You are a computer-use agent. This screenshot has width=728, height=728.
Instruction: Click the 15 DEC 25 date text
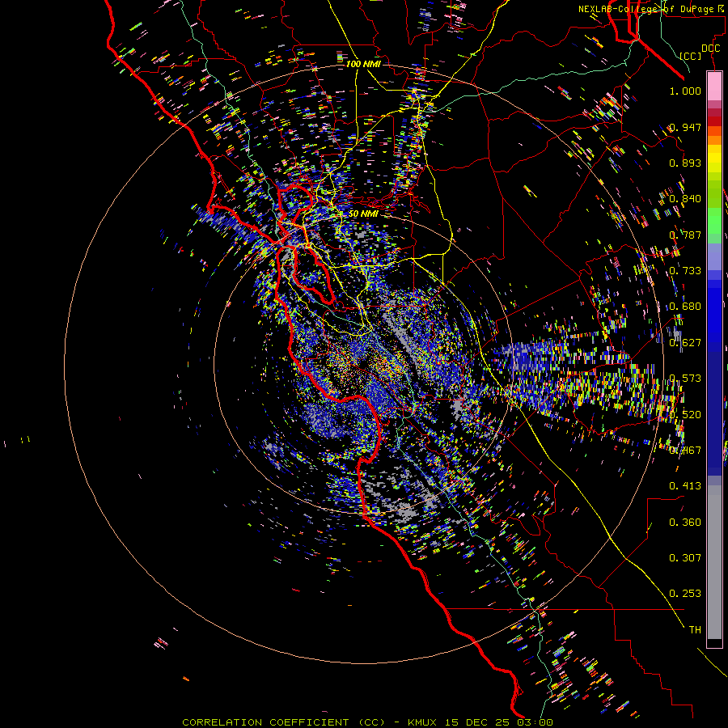click(x=478, y=722)
